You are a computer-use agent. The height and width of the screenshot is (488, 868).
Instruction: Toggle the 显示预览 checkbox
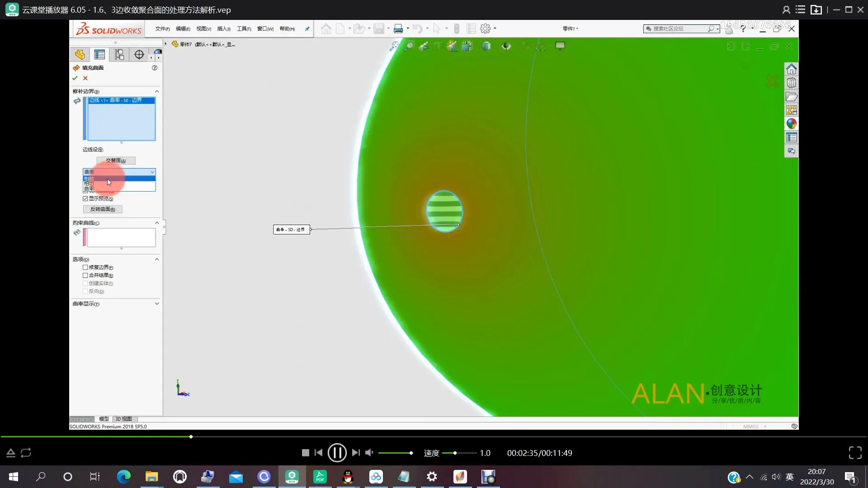pyautogui.click(x=85, y=198)
